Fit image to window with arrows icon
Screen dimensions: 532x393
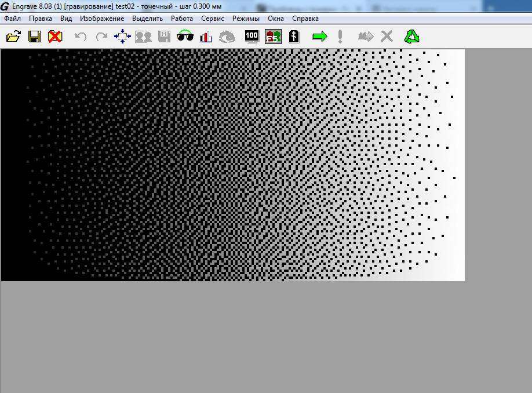[x=122, y=36]
